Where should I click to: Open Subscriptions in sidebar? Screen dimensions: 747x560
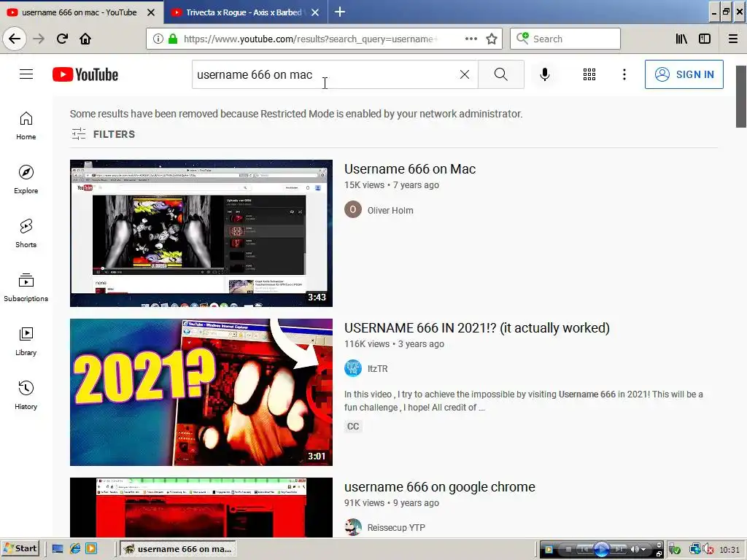coord(26,287)
